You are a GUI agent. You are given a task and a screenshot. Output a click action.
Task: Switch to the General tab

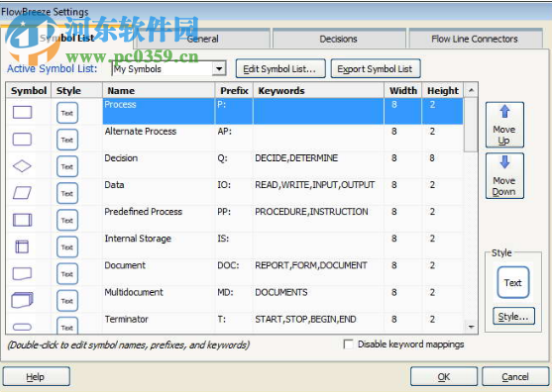202,39
